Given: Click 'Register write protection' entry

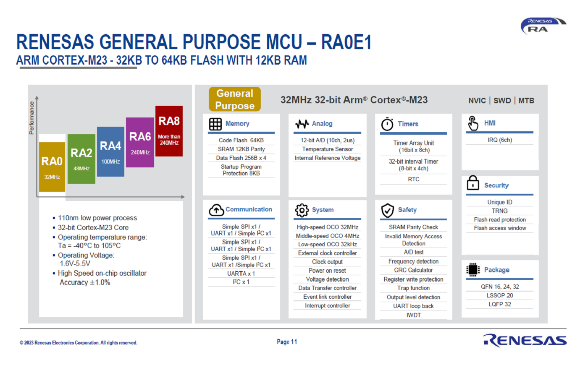Looking at the screenshot, I should pos(414,279).
